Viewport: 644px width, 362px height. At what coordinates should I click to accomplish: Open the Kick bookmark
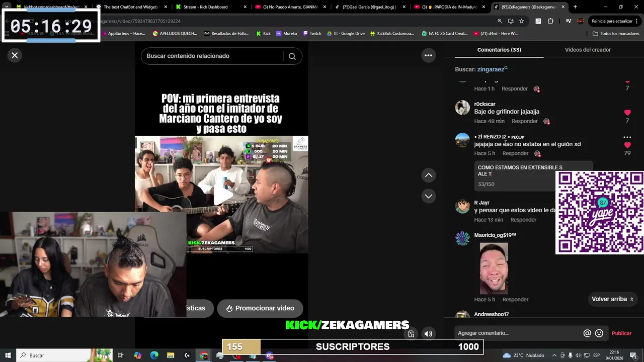click(263, 34)
